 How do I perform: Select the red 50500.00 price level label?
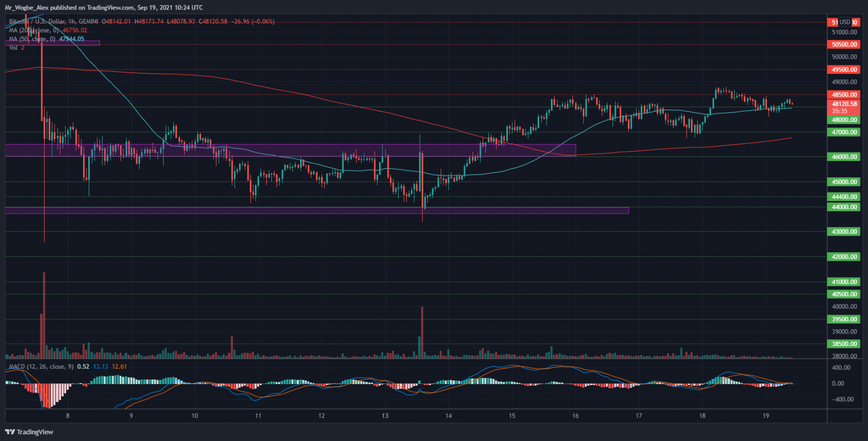coord(845,44)
